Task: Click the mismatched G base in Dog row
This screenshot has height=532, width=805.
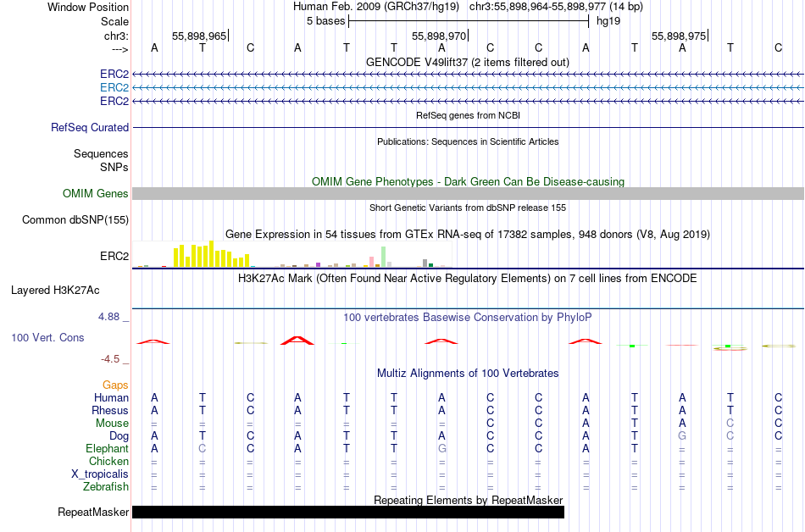Action: pyautogui.click(x=682, y=436)
